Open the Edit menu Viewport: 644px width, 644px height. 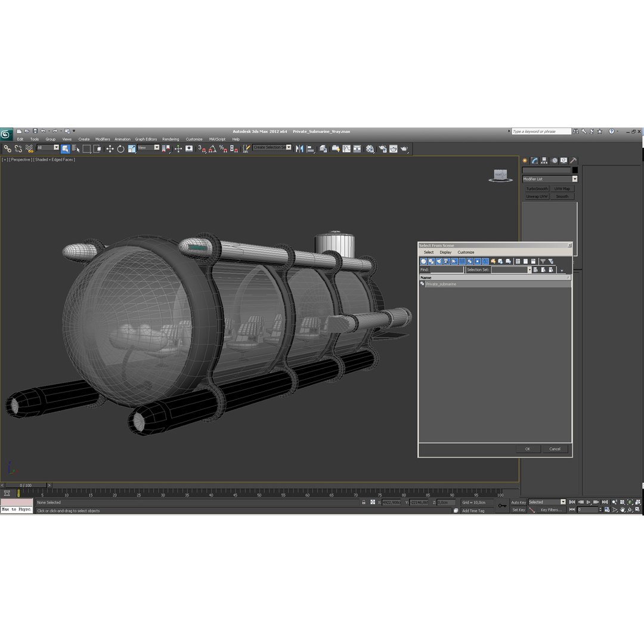[x=20, y=139]
